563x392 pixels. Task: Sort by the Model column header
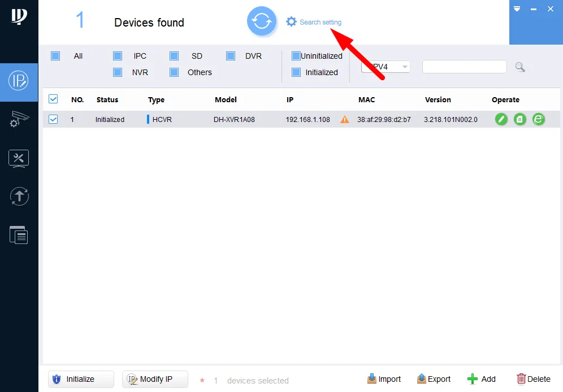tap(226, 100)
